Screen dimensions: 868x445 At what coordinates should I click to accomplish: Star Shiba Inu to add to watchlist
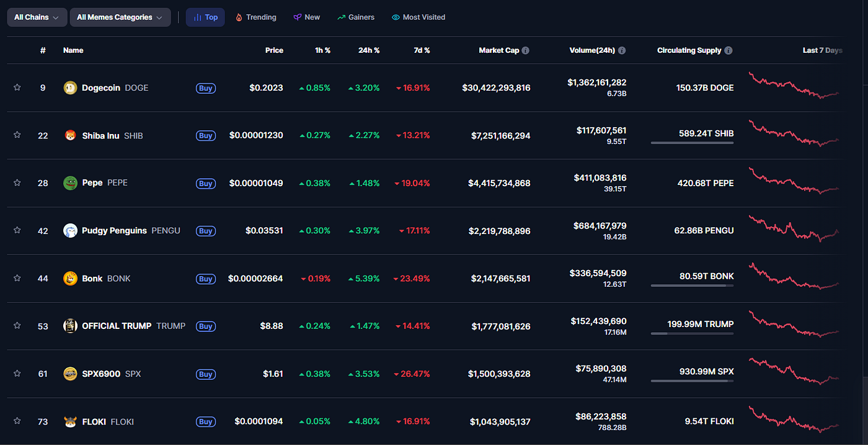coord(17,135)
